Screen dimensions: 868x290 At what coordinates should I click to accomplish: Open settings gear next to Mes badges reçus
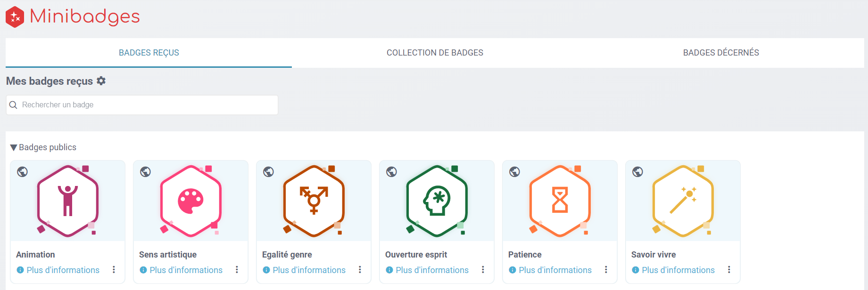coord(101,81)
